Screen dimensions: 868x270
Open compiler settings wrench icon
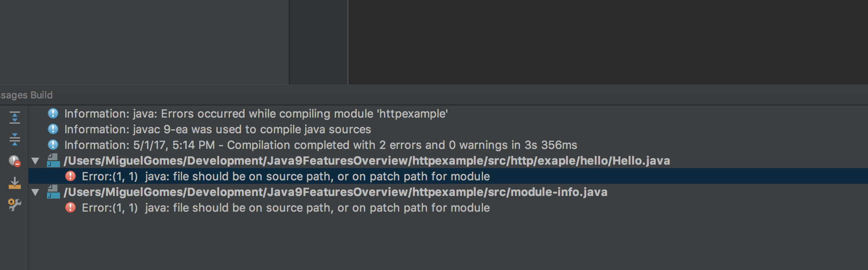14,204
